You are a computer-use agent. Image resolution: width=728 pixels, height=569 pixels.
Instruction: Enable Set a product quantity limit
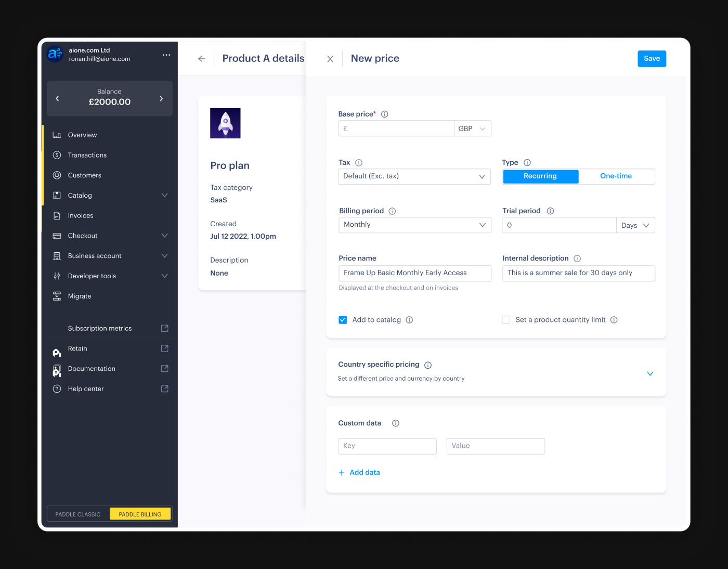point(506,320)
